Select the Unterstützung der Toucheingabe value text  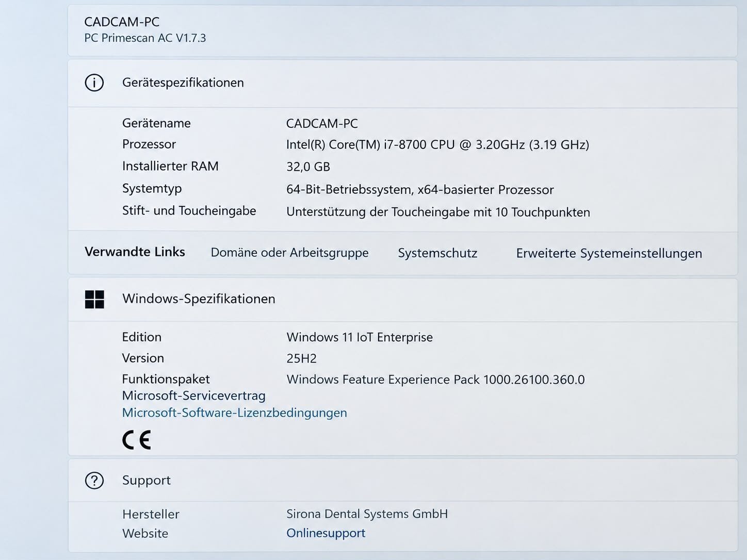[x=438, y=212]
